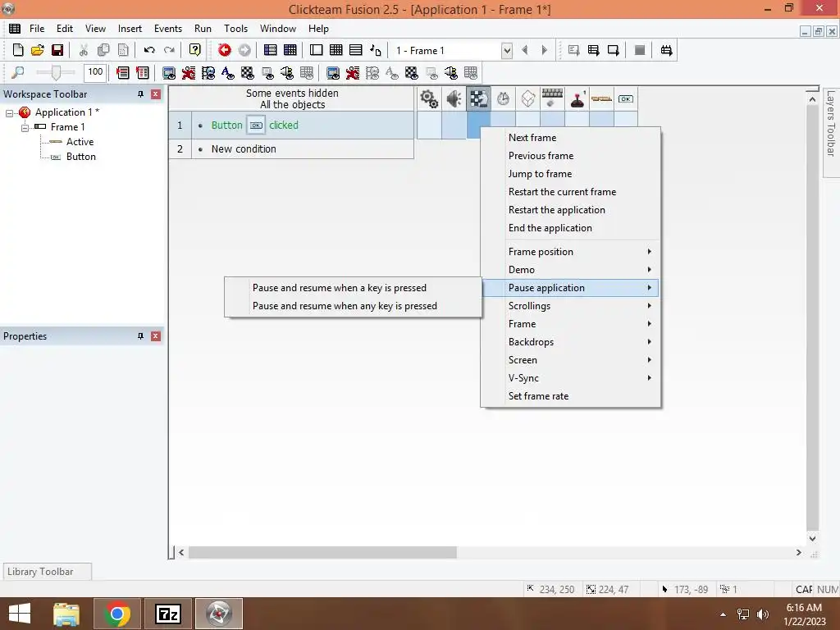Click the Open folder toolbar icon

coord(38,50)
